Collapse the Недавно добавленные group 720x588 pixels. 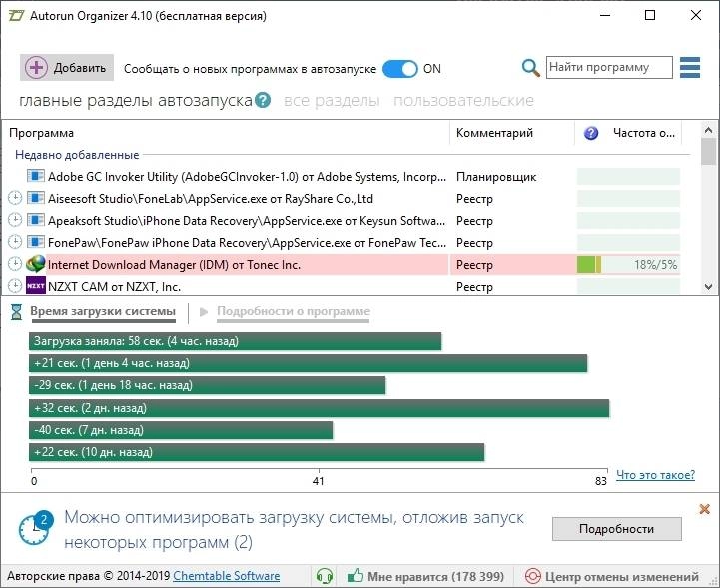pyautogui.click(x=77, y=155)
